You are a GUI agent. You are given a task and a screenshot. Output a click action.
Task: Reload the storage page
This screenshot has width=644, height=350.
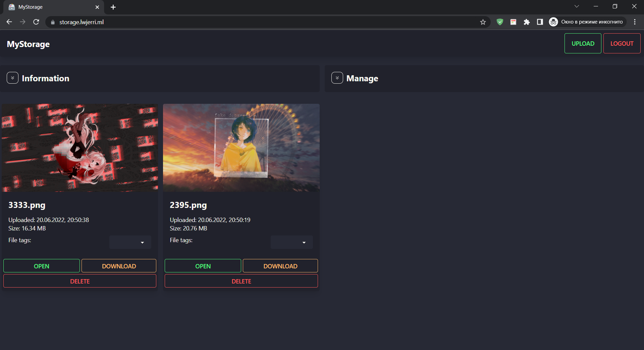36,22
